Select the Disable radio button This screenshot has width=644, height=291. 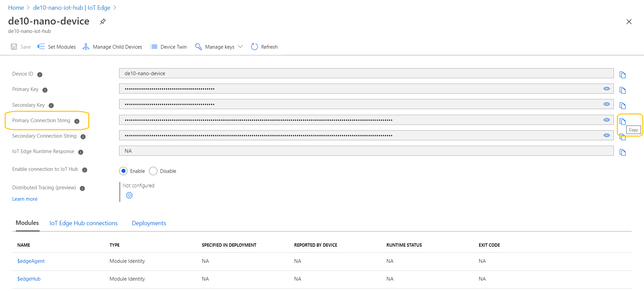coord(153,171)
